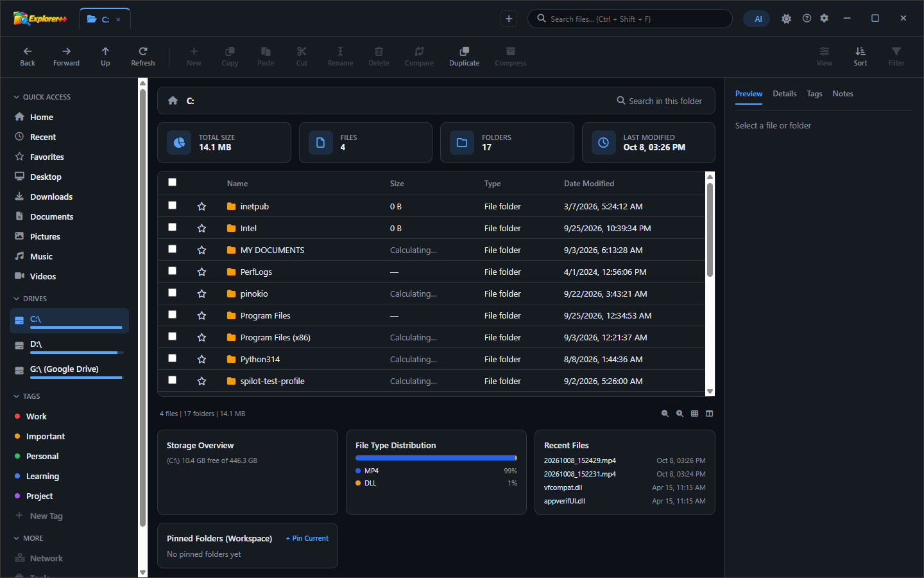The width and height of the screenshot is (924, 578).
Task: Click the AI assistant button
Action: (x=758, y=19)
